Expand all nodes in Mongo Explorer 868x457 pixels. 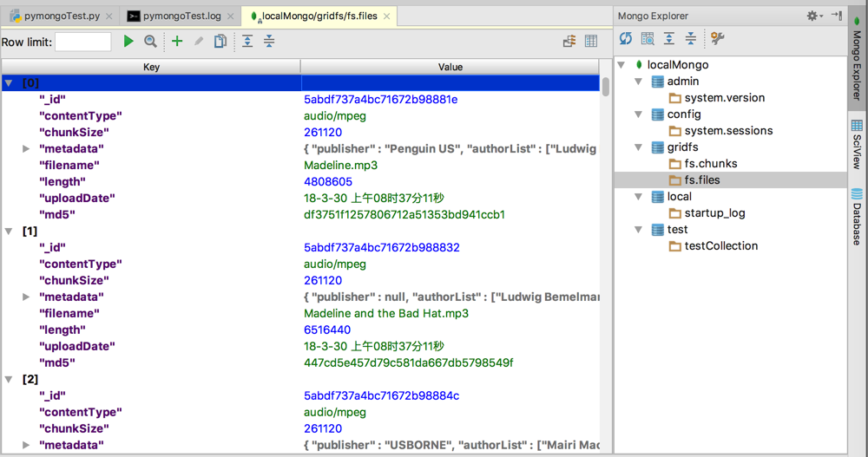click(669, 39)
